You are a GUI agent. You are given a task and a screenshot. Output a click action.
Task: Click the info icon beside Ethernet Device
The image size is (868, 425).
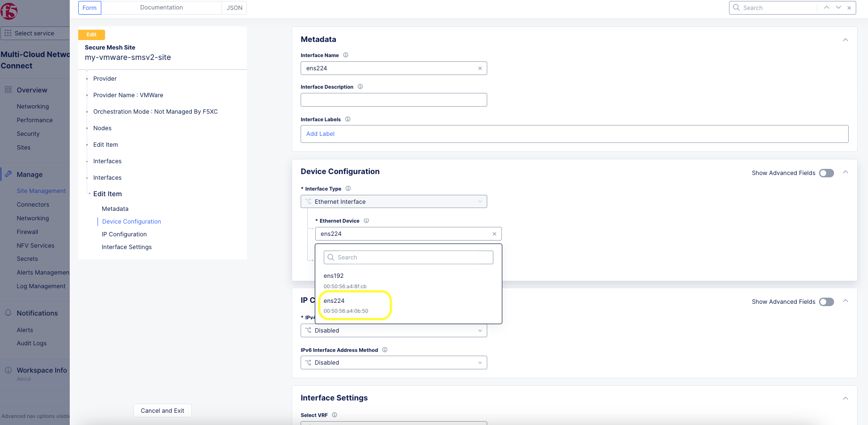(366, 221)
